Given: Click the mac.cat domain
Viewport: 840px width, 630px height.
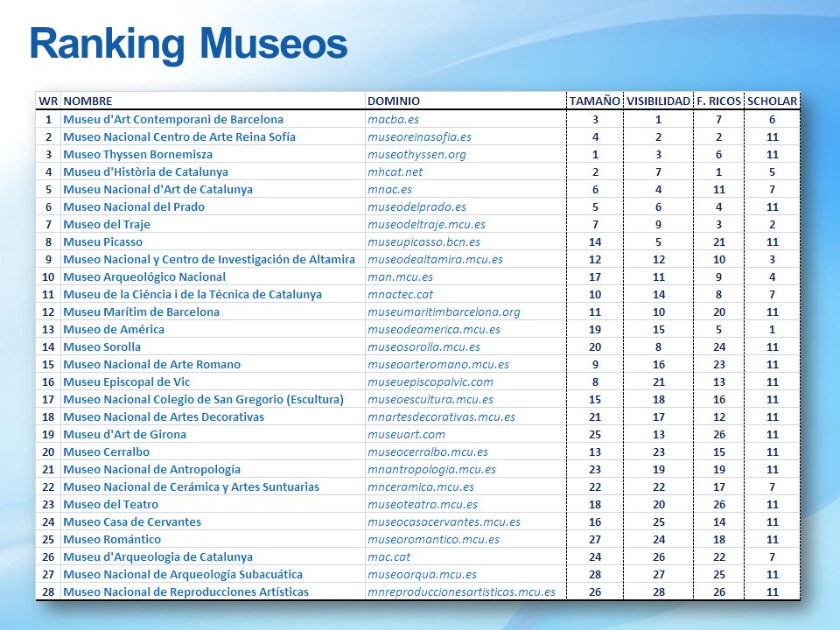Looking at the screenshot, I should (388, 557).
